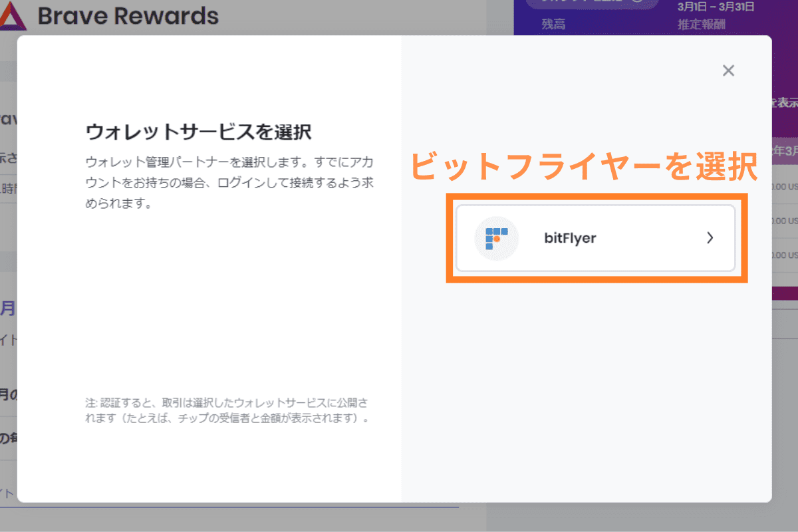798x532 pixels.
Task: Click the description paragraph 'ウォレット管理パートナーを選択します'
Action: tap(229, 183)
